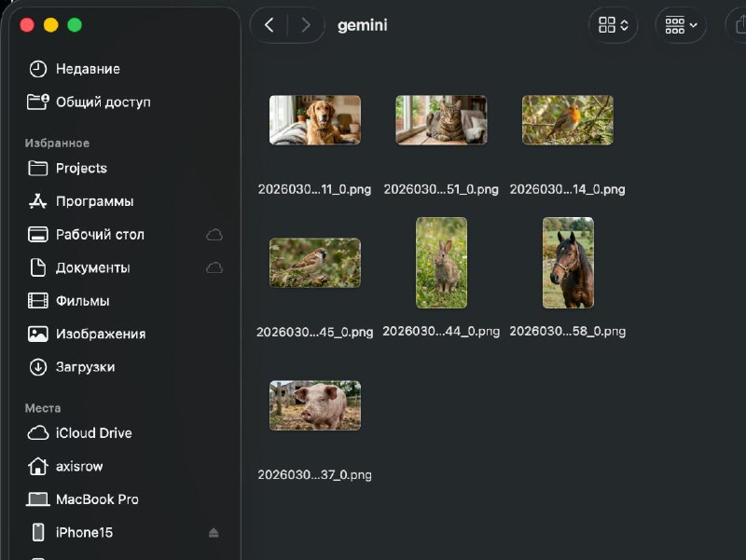Click the pig photo thumbnail
The image size is (746, 560).
[314, 405]
